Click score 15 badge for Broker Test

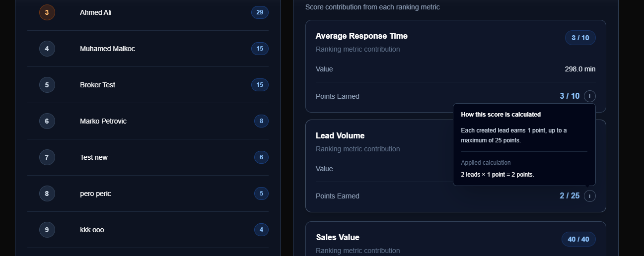[260, 85]
